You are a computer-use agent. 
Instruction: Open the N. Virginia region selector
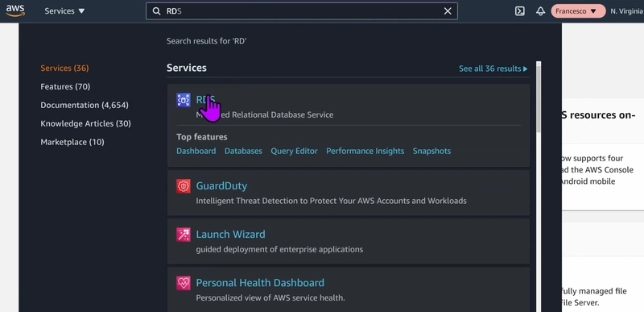627,11
